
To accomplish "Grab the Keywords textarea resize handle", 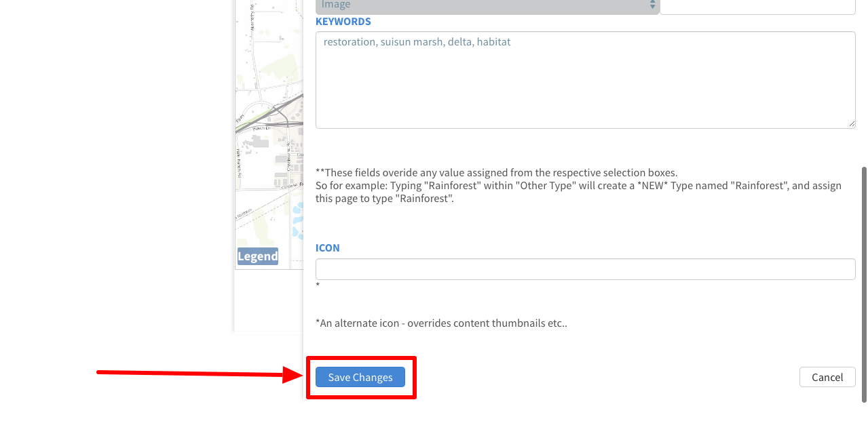I will tap(851, 124).
